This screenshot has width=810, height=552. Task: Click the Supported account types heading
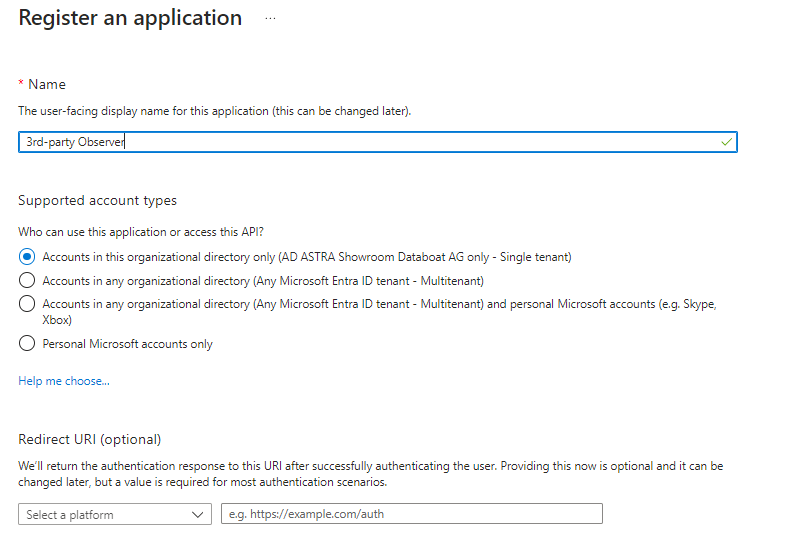pyautogui.click(x=97, y=200)
